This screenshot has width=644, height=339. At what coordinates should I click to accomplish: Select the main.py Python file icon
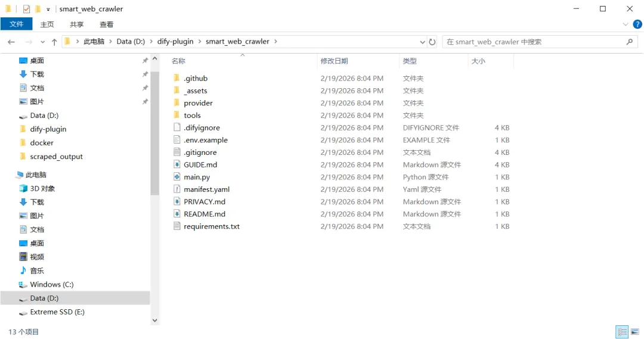point(177,176)
